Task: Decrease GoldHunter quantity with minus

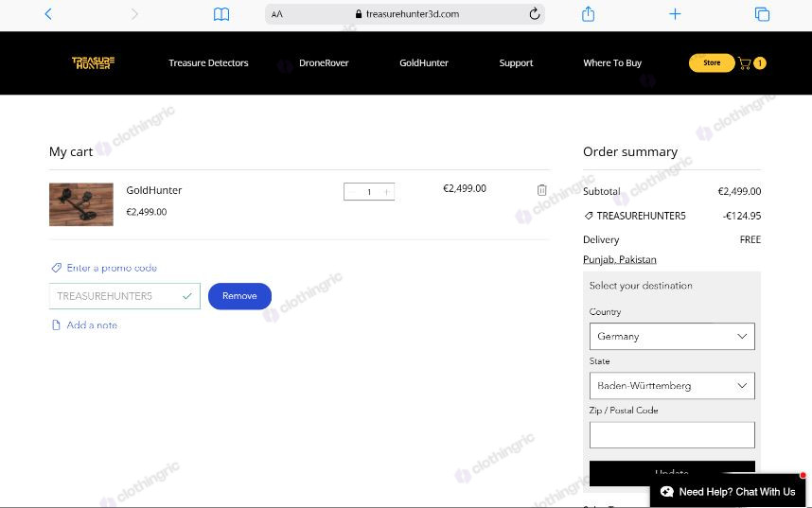Action: pos(353,192)
